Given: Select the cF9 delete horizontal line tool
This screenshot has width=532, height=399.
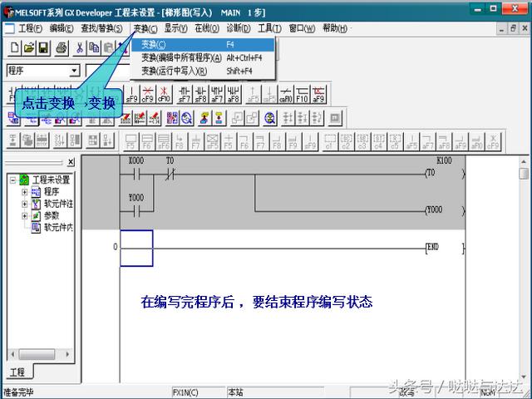Looking at the screenshot, I should coord(148,94).
